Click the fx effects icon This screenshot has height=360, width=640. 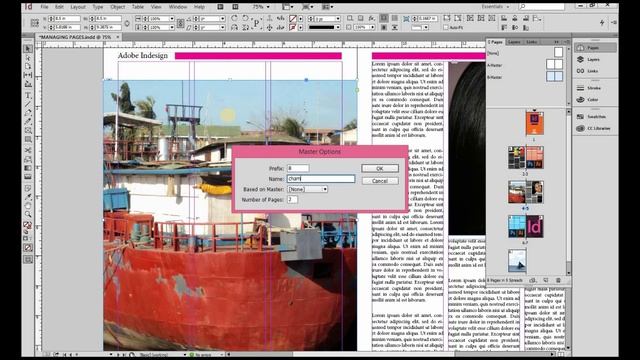point(371,18)
